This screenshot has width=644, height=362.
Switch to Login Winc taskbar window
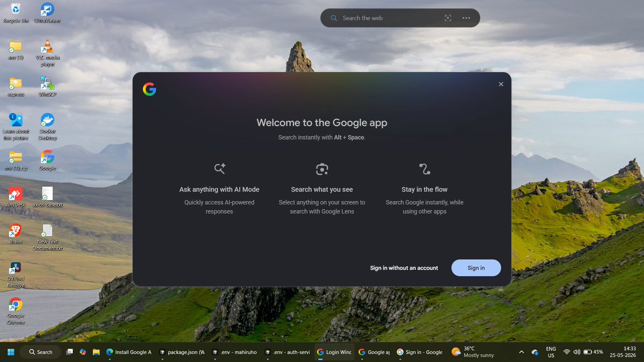(334, 352)
